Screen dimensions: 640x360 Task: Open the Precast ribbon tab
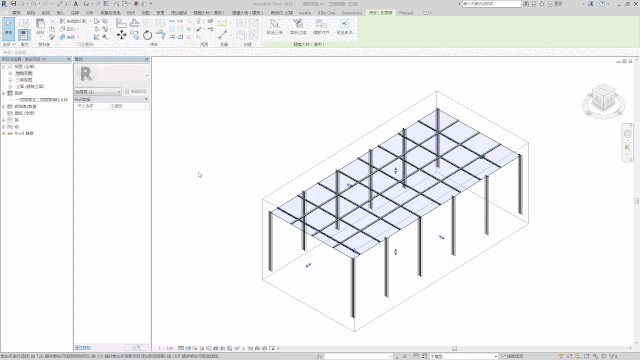click(406, 13)
